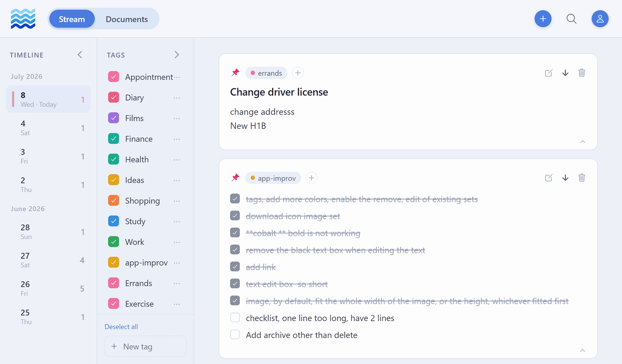Toggle the orange Shopping tag color box
The image size is (622, 364).
(114, 200)
